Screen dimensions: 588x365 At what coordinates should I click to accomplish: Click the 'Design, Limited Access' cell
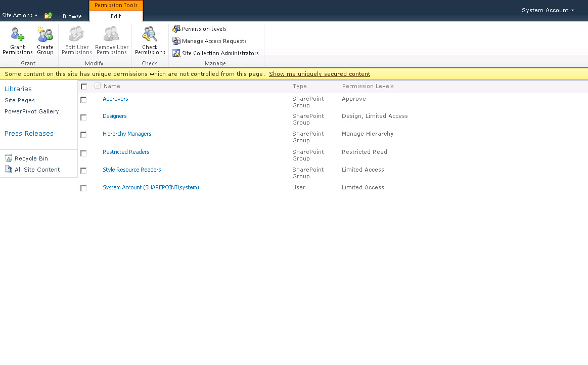[375, 116]
